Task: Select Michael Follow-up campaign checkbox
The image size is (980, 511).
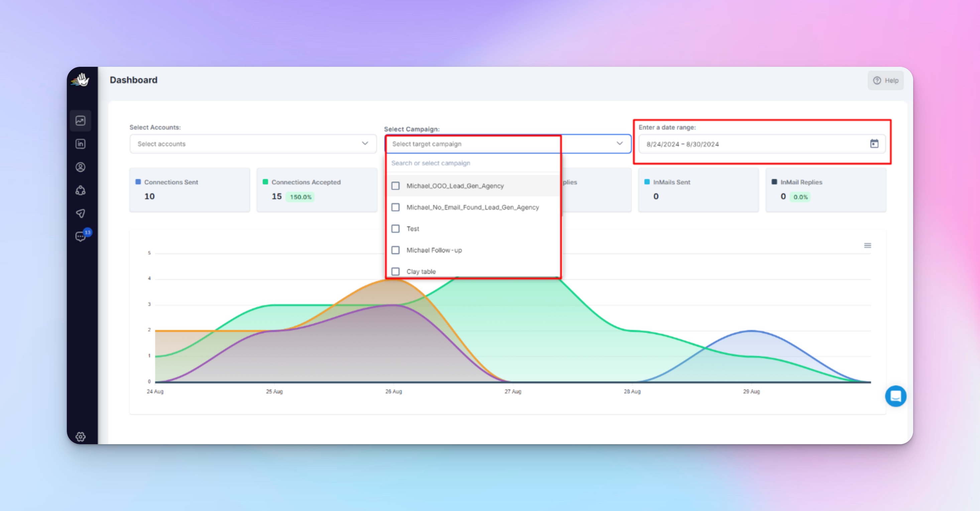Action: pos(396,250)
